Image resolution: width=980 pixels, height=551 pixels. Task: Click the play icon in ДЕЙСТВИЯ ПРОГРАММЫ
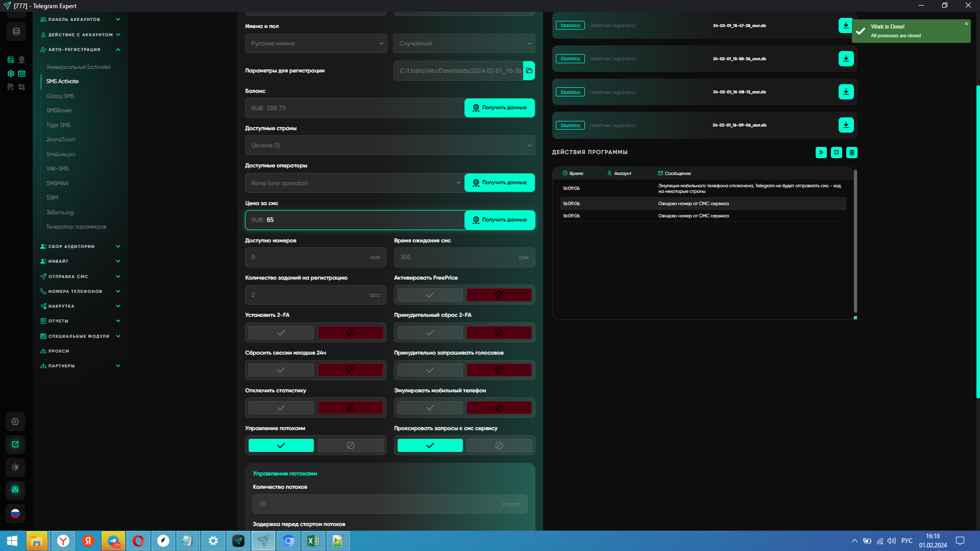pyautogui.click(x=821, y=153)
